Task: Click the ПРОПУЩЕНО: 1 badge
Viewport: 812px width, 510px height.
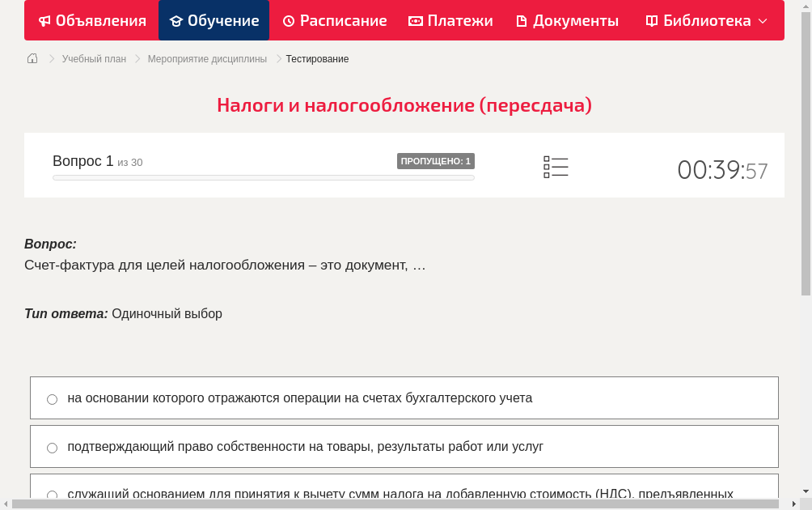Action: tap(436, 160)
